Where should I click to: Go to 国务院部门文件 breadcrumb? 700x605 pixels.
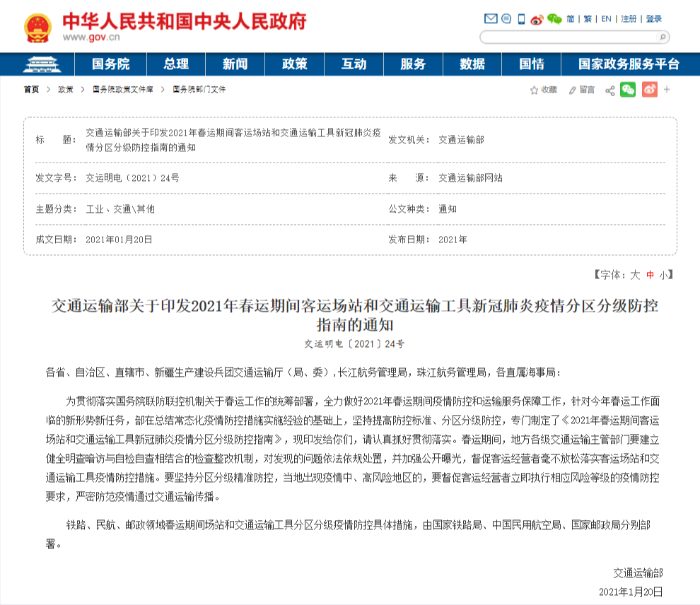pos(199,90)
